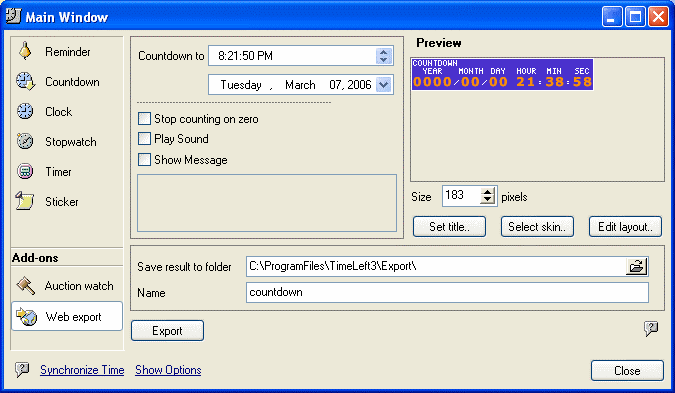Maximize the Main Window
The image size is (675, 393).
pyautogui.click(x=635, y=17)
